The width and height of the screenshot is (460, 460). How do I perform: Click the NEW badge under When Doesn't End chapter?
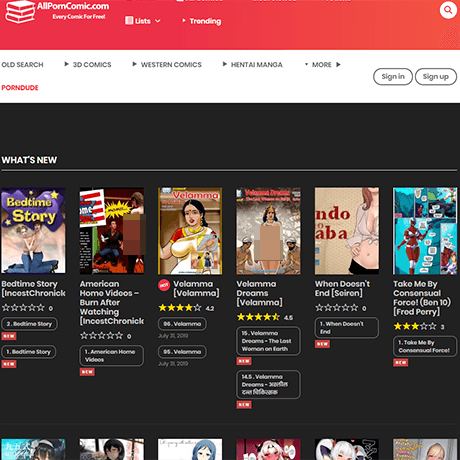coord(322,344)
